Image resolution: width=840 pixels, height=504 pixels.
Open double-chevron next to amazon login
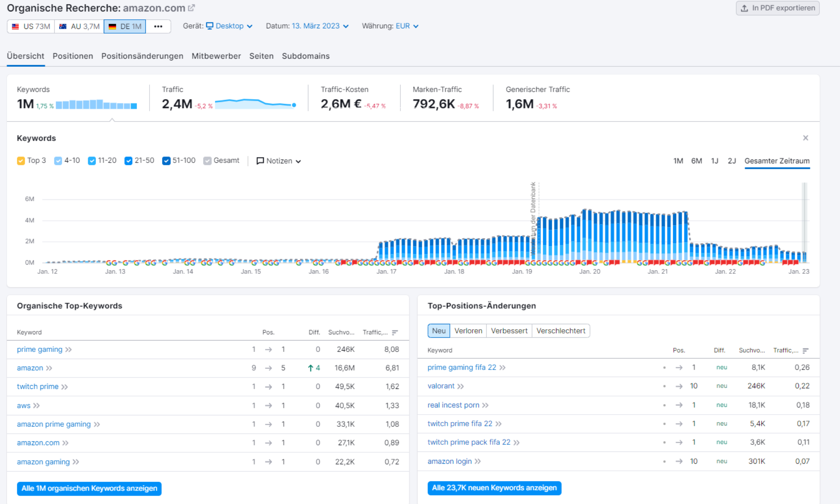pos(478,462)
